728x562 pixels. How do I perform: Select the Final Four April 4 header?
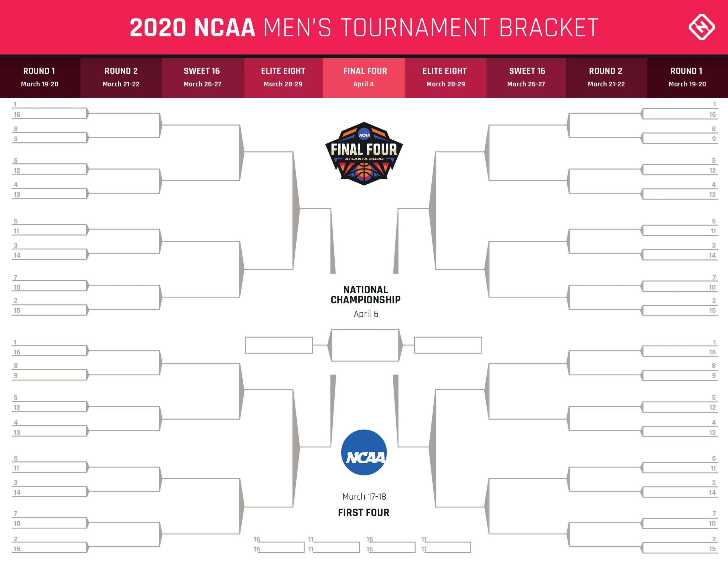click(364, 78)
